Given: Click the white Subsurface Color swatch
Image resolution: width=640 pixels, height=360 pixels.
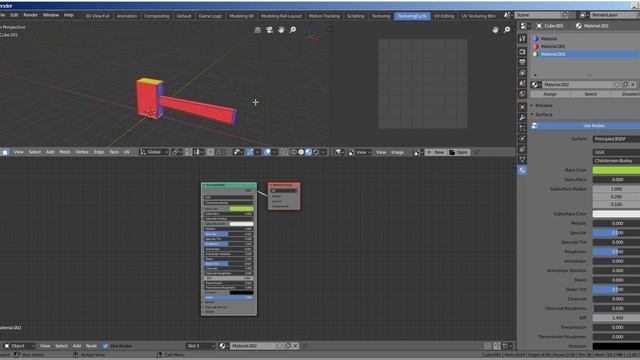Looking at the screenshot, I should pos(616,214).
